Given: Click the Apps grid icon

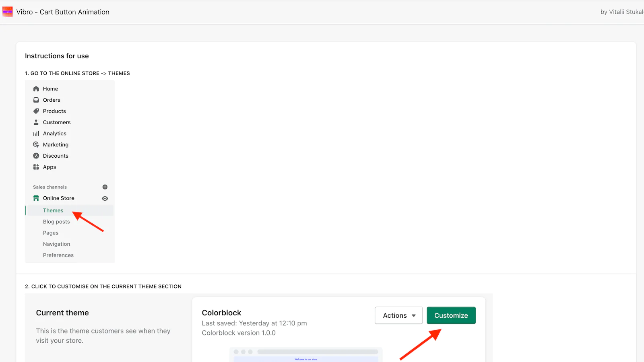Looking at the screenshot, I should tap(36, 167).
